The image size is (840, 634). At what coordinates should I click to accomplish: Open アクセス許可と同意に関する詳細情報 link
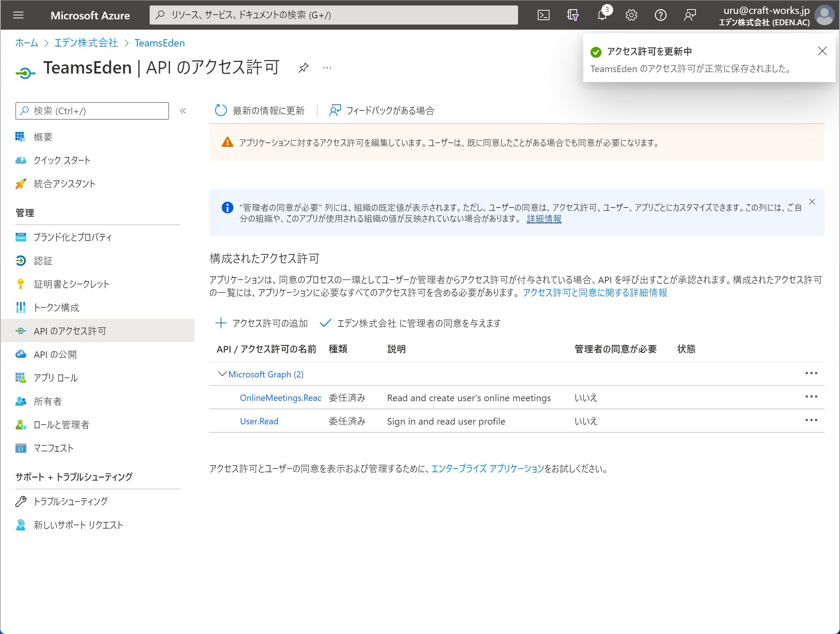click(595, 292)
